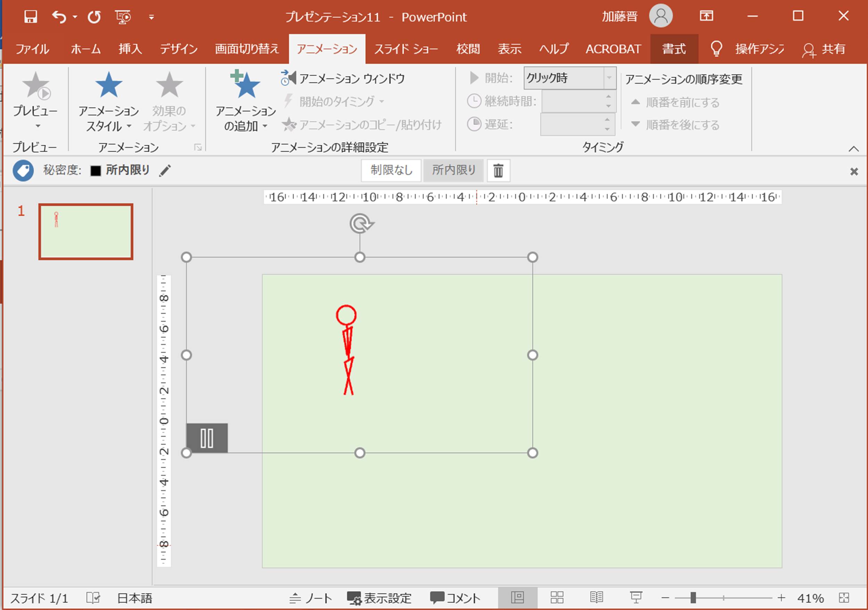Switch to reading view

[596, 598]
